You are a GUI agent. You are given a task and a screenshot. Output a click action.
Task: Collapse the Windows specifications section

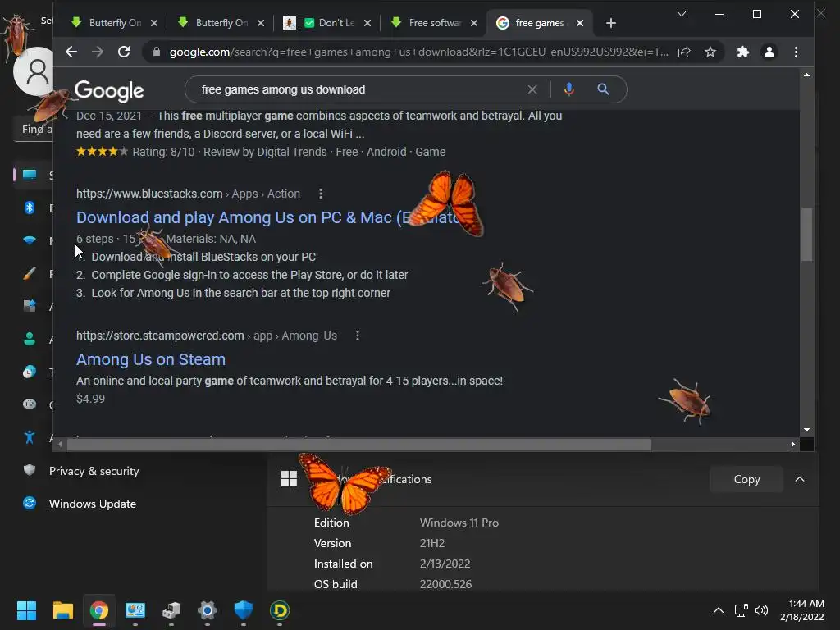tap(799, 479)
